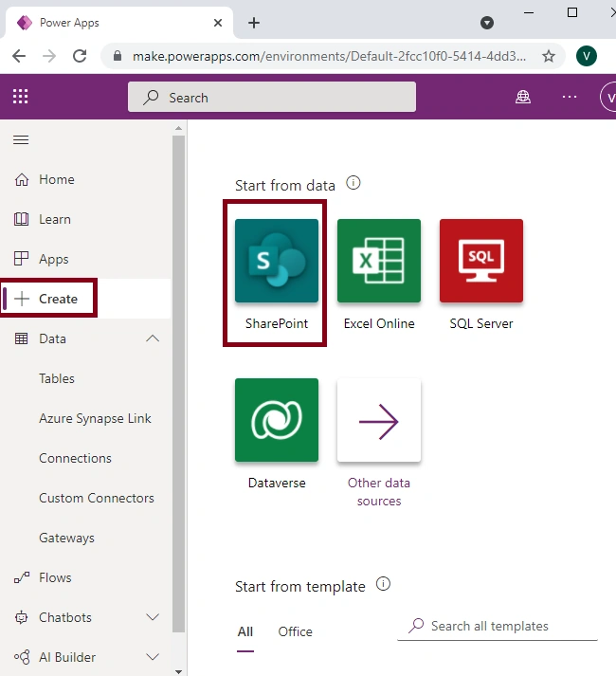Click the Search all templates field
The height and width of the screenshot is (676, 616).
tap(498, 626)
